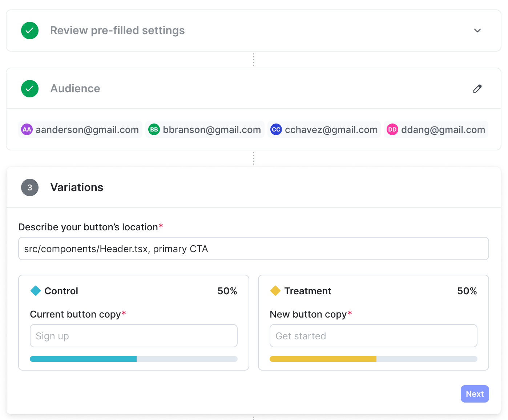Click the CC avatar for cchavez

pyautogui.click(x=276, y=129)
